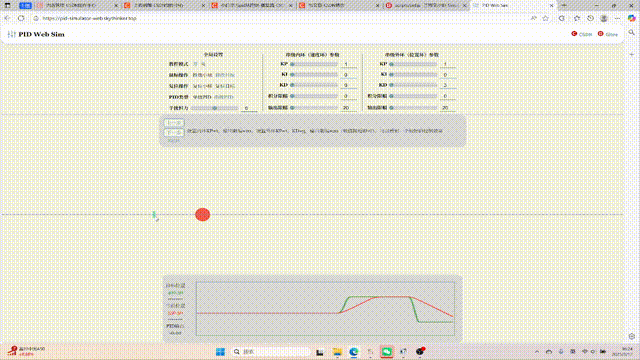
Task: Select the second mouse operation option
Action: click(x=225, y=75)
